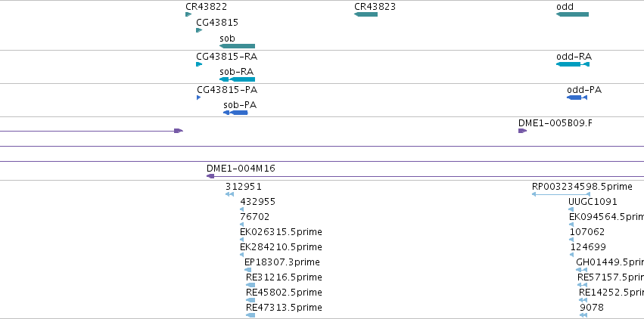The width and height of the screenshot is (644, 319).
Task: Select the UUGC1091 label
Action: 593,202
